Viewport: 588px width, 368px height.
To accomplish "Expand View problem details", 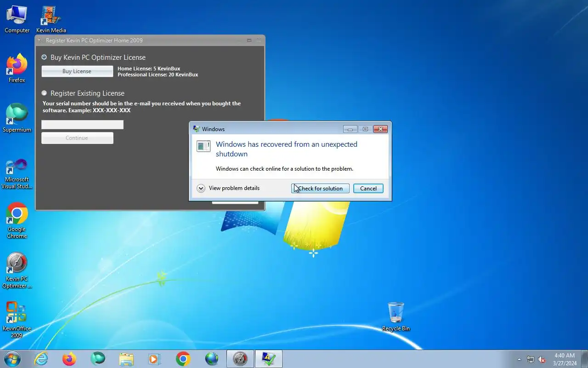I will pyautogui.click(x=228, y=188).
